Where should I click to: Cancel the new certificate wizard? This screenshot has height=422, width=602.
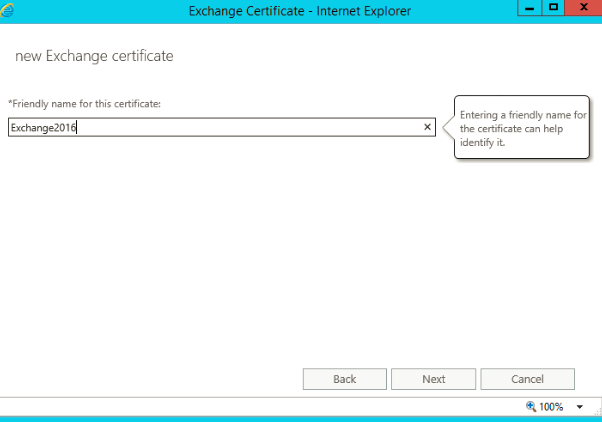pos(527,379)
